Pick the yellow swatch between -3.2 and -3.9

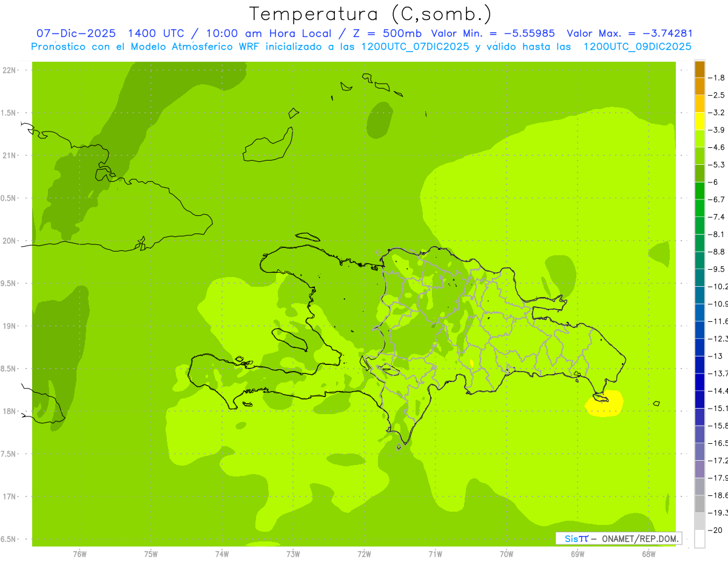coord(699,121)
